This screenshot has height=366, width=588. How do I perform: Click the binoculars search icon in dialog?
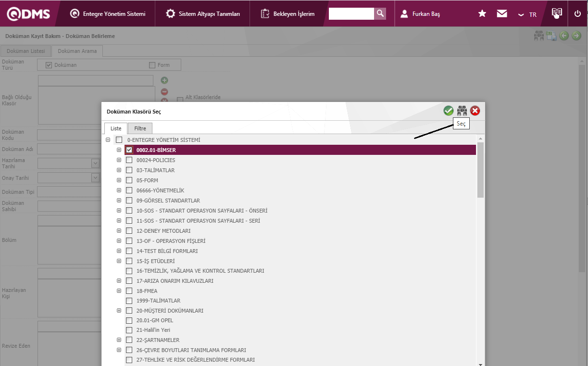pos(462,111)
